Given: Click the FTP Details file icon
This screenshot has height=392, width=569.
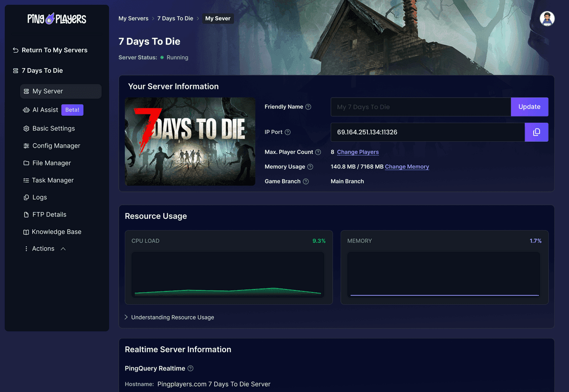Looking at the screenshot, I should pos(26,214).
